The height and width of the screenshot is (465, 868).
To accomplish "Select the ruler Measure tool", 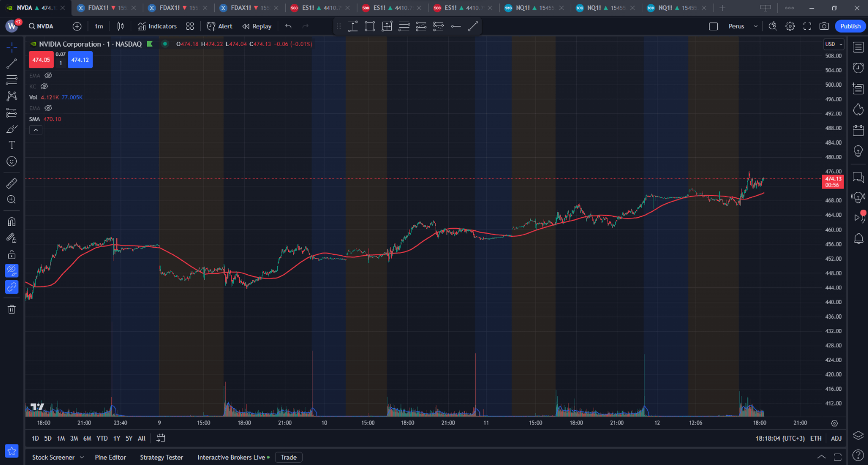I will pos(11,183).
